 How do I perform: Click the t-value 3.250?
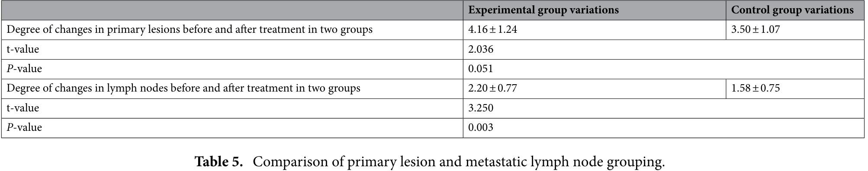pos(481,108)
